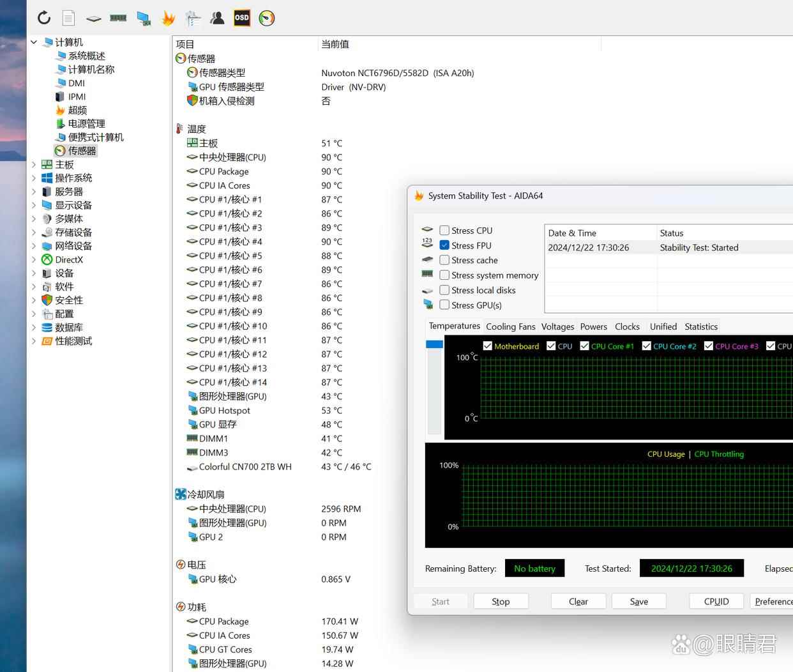The width and height of the screenshot is (793, 672).
Task: Click the Stop button
Action: 501,602
